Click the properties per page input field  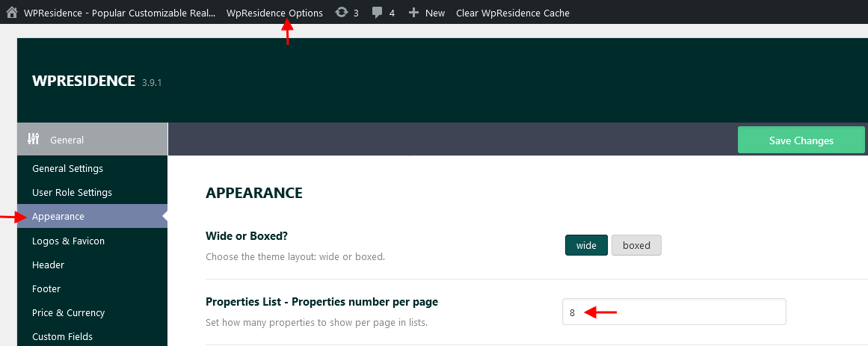(674, 312)
